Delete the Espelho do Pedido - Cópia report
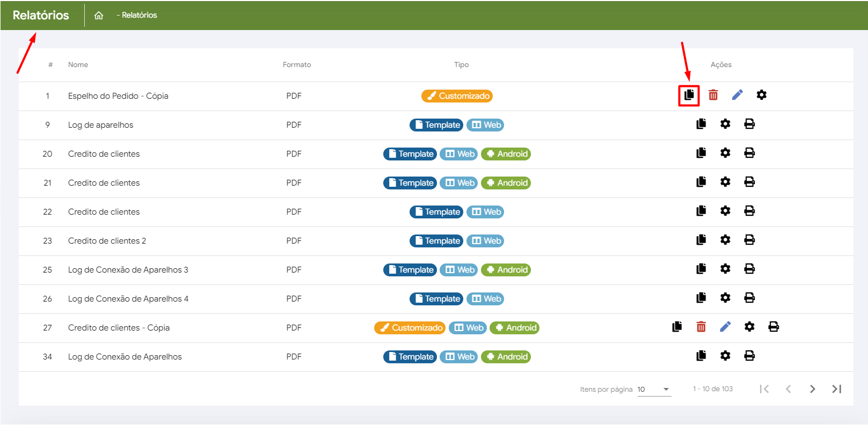 tap(713, 96)
